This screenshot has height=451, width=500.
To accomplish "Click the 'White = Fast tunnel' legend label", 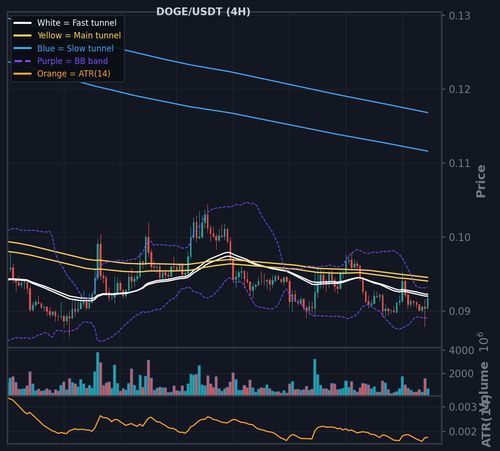I will click(77, 23).
